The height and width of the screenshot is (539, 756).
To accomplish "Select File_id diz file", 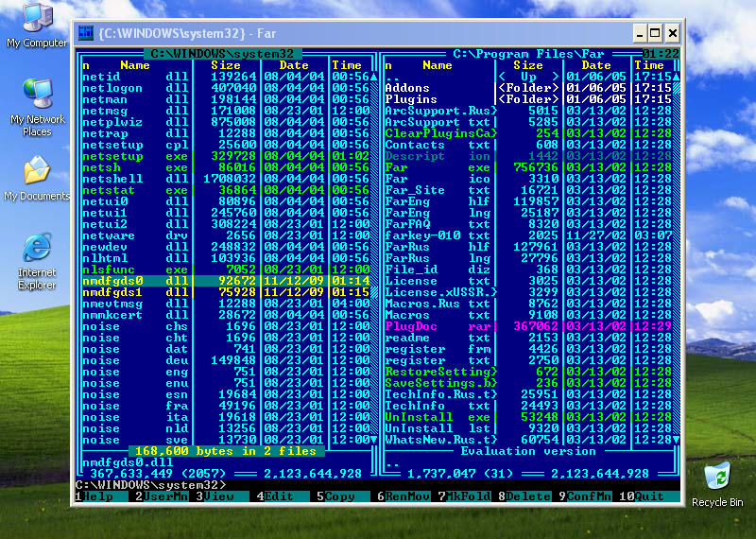I will (x=528, y=269).
